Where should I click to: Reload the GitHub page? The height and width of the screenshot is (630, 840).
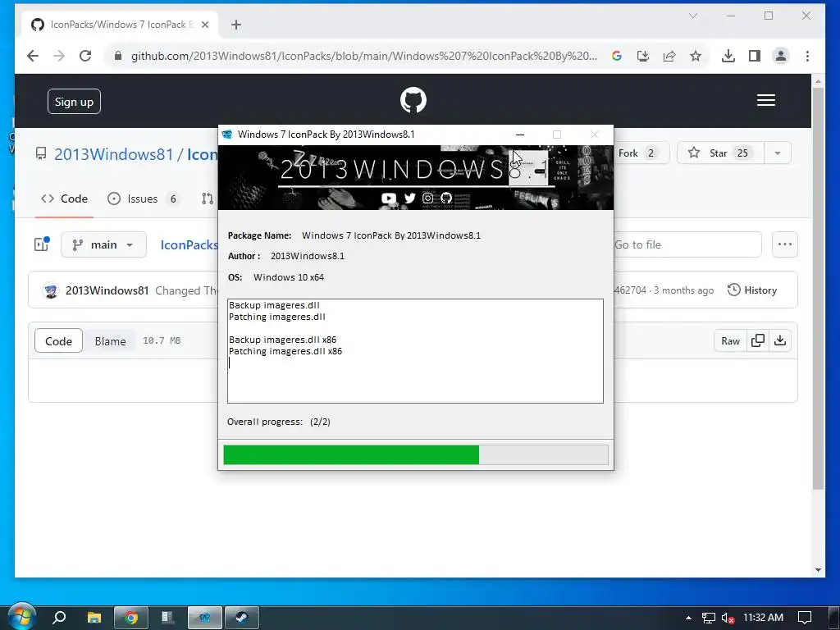(85, 56)
